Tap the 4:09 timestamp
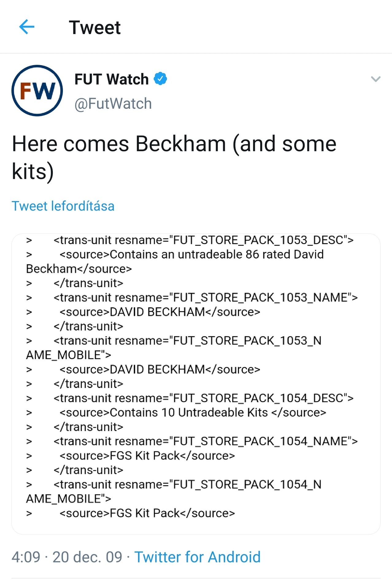The height and width of the screenshot is (580, 392). [26, 557]
